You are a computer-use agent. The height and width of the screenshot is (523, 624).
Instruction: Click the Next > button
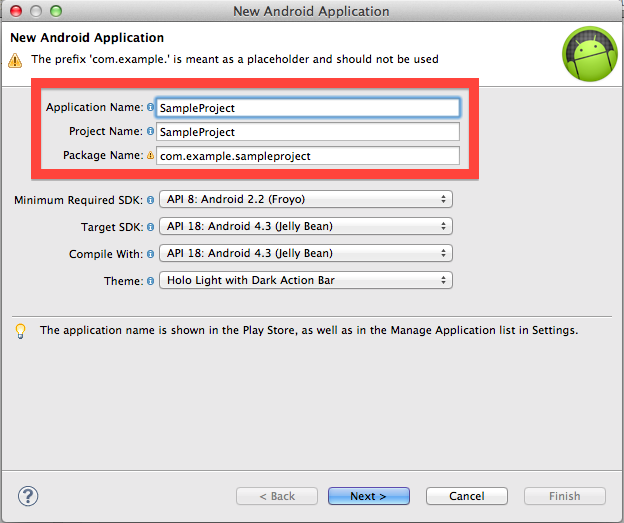pos(369,496)
